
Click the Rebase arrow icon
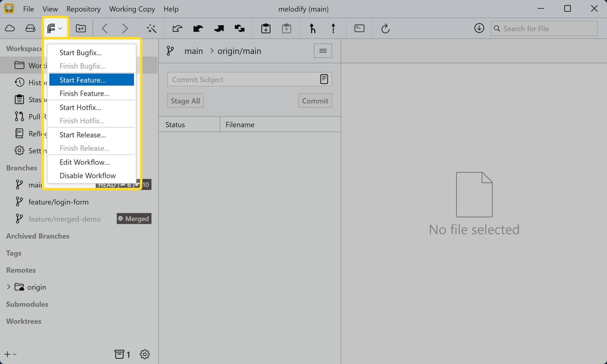333,29
